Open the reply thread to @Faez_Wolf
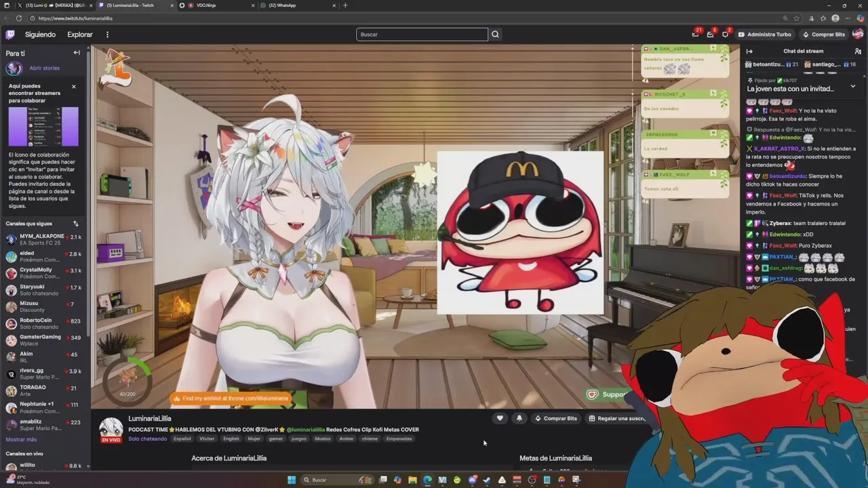The image size is (868, 488). tap(801, 129)
